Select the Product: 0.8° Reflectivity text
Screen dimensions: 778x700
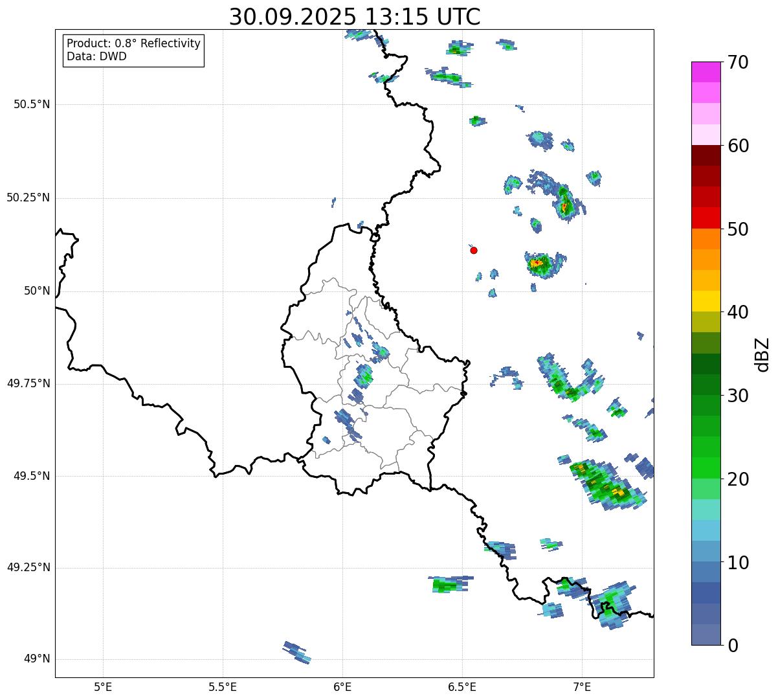pyautogui.click(x=134, y=43)
